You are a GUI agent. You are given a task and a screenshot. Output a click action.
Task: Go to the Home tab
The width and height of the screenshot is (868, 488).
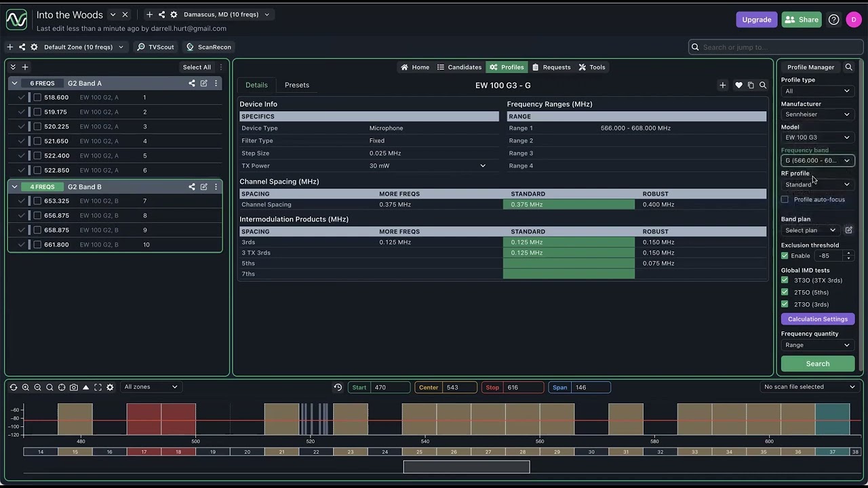coord(414,67)
